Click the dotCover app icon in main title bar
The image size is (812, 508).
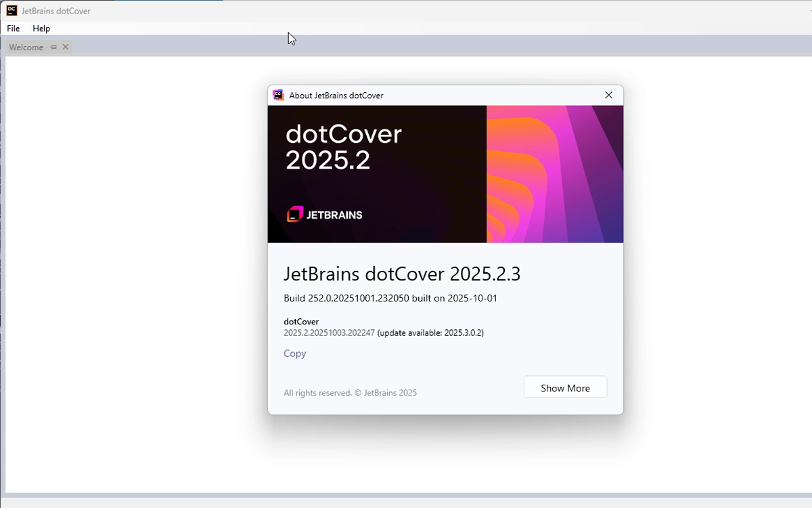(12, 10)
